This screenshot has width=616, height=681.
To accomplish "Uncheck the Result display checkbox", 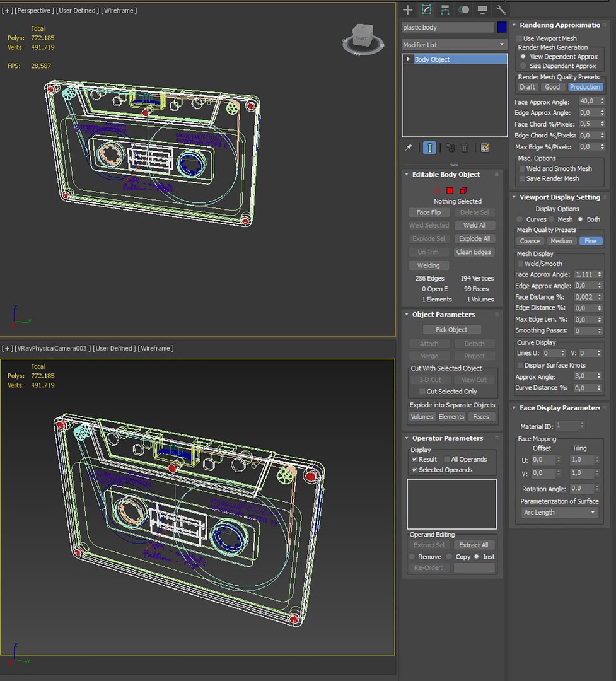I will pos(414,459).
